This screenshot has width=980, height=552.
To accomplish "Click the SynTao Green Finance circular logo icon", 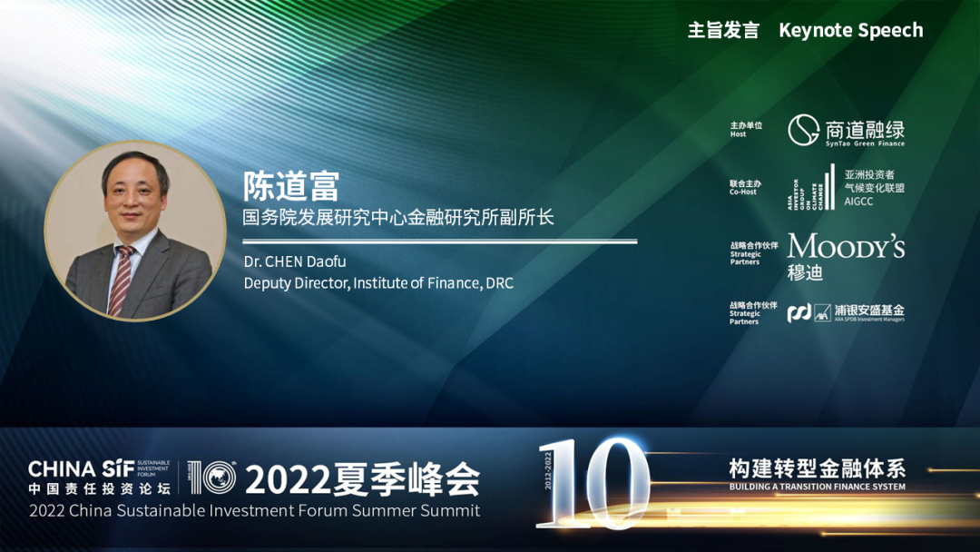I will [x=803, y=130].
